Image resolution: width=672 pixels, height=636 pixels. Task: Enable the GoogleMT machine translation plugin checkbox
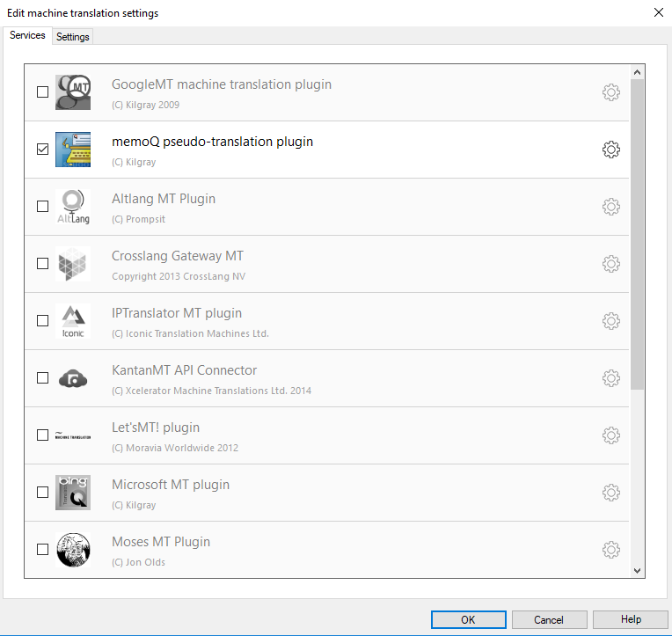[42, 92]
